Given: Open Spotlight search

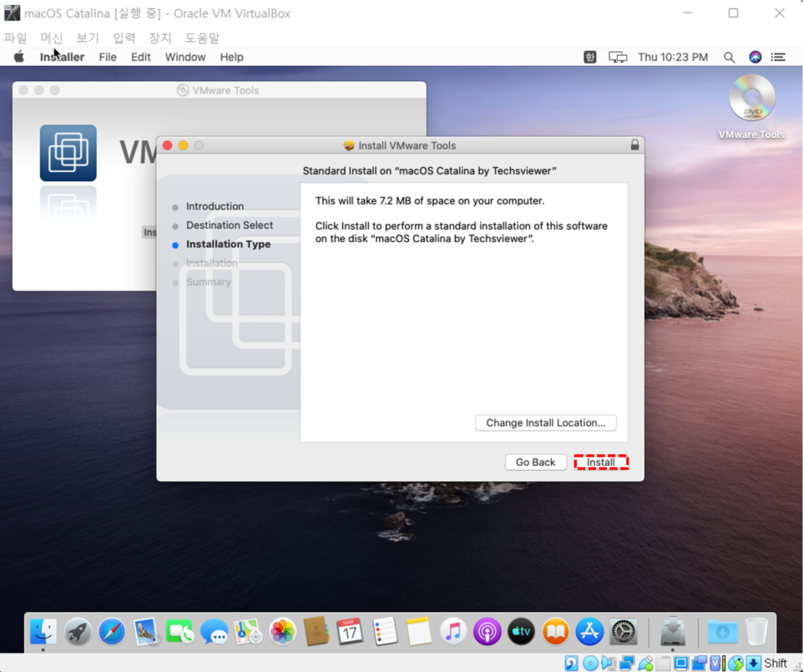Looking at the screenshot, I should (x=730, y=58).
